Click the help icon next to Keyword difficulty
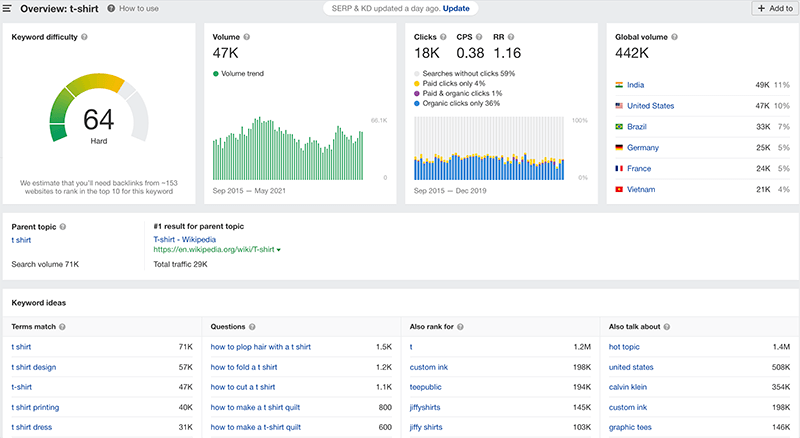The height and width of the screenshot is (438, 800). click(84, 37)
